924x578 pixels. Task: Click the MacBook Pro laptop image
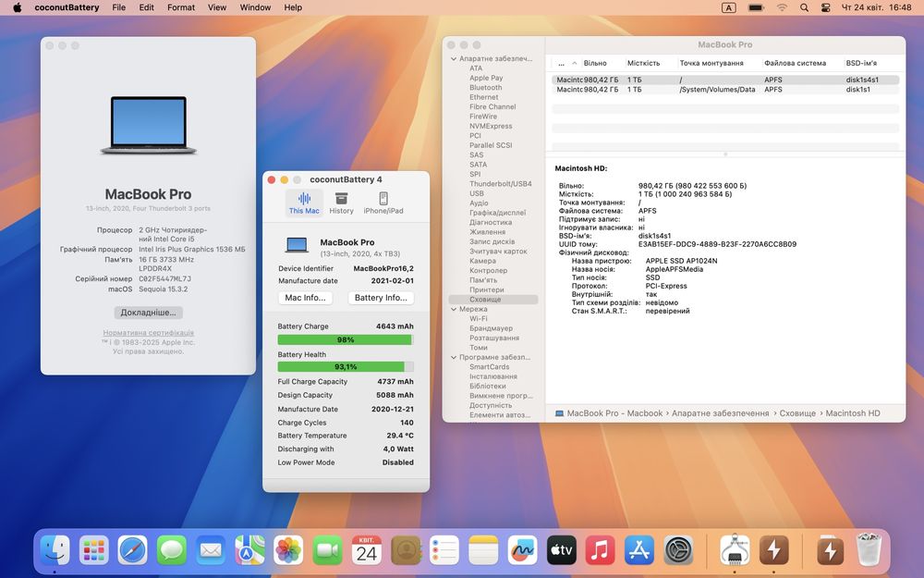click(149, 125)
